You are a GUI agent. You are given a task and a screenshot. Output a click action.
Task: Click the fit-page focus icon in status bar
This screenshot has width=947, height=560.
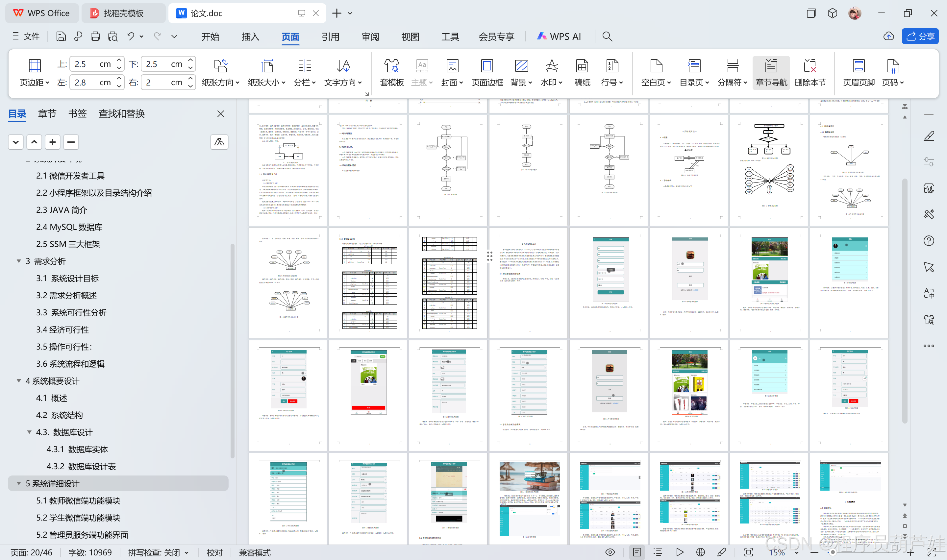pos(748,552)
